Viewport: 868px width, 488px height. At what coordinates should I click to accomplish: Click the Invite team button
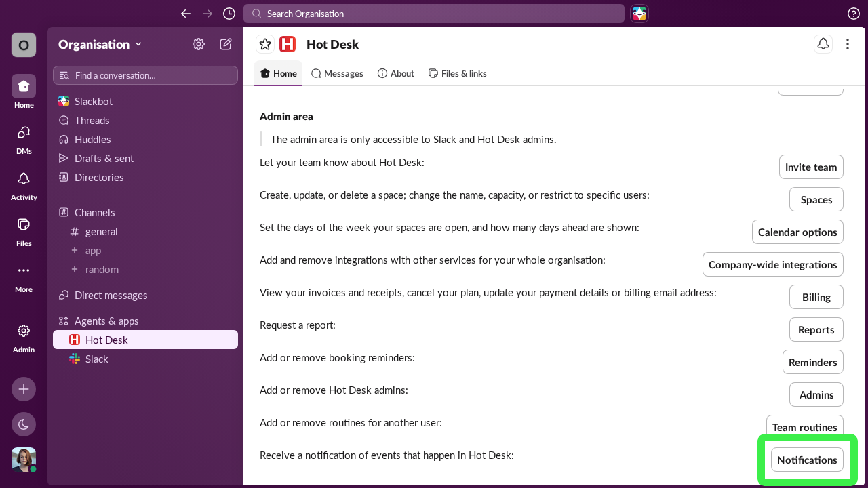811,167
